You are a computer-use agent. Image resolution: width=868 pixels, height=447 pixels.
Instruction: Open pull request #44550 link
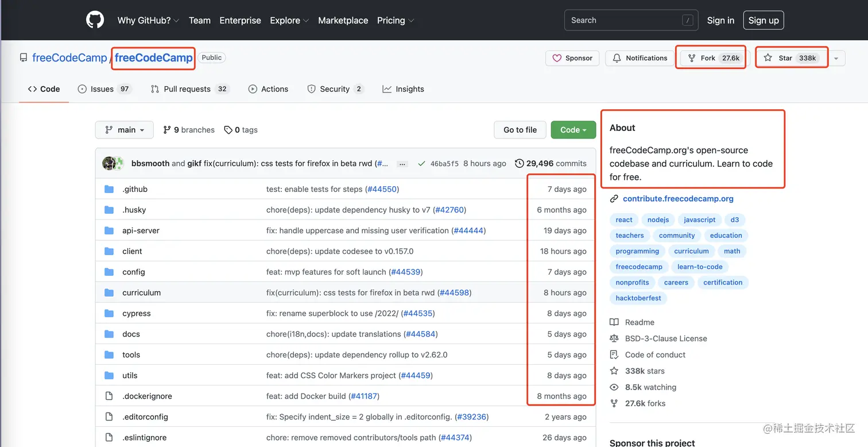pyautogui.click(x=382, y=189)
